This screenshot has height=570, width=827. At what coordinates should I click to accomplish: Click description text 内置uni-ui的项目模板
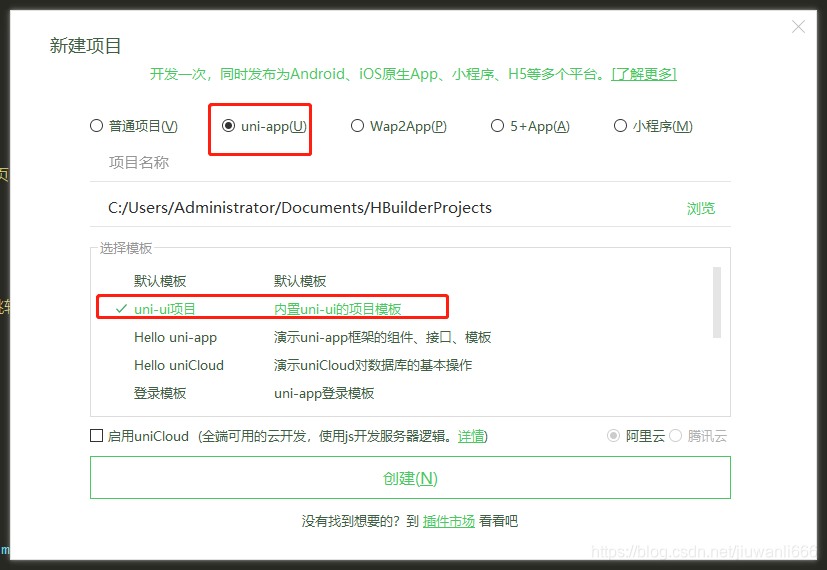pos(338,309)
